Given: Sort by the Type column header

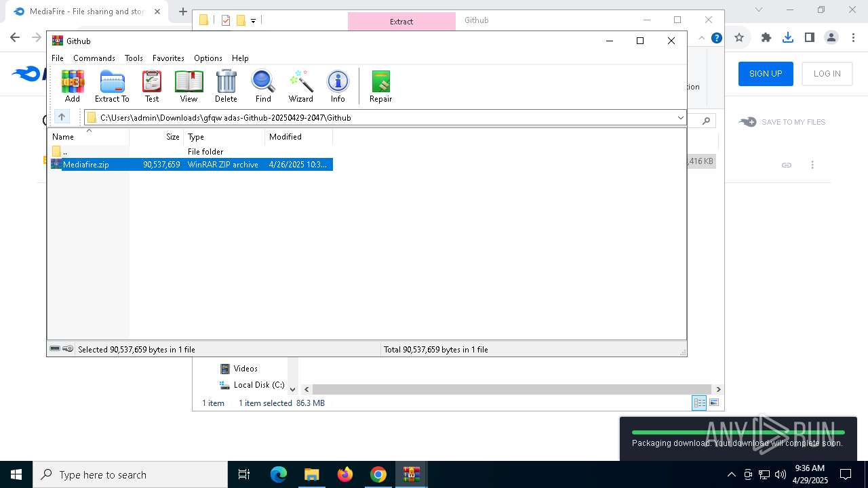Looking at the screenshot, I should 224,136.
